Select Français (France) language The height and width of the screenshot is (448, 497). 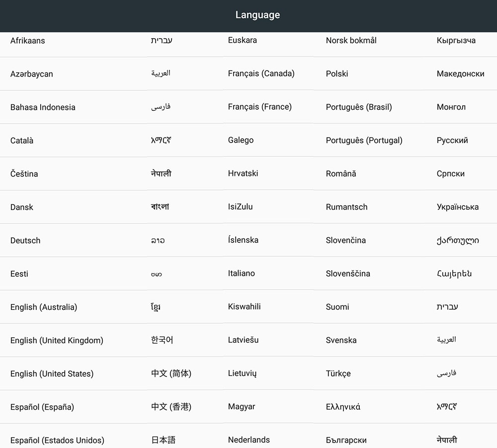(259, 107)
